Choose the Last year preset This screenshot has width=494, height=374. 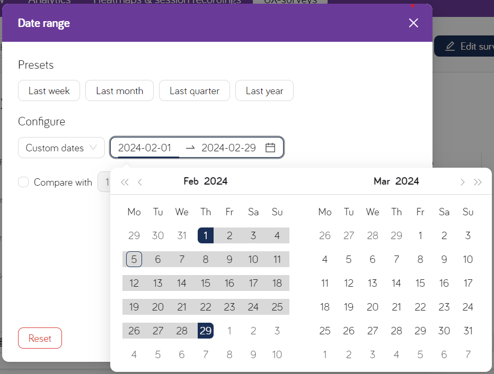click(264, 91)
